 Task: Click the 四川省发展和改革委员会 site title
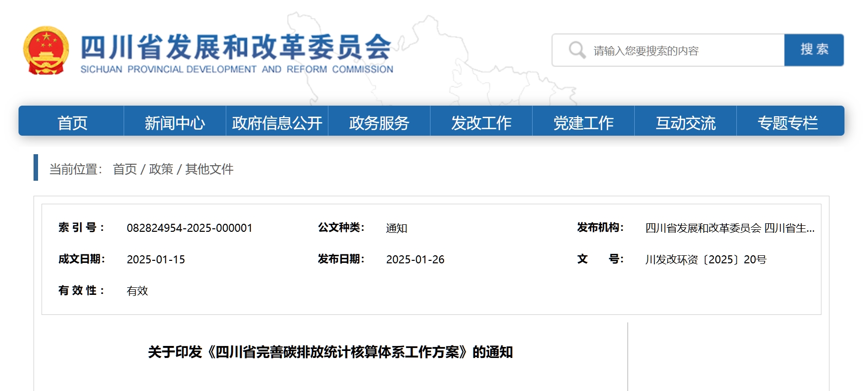(x=236, y=48)
